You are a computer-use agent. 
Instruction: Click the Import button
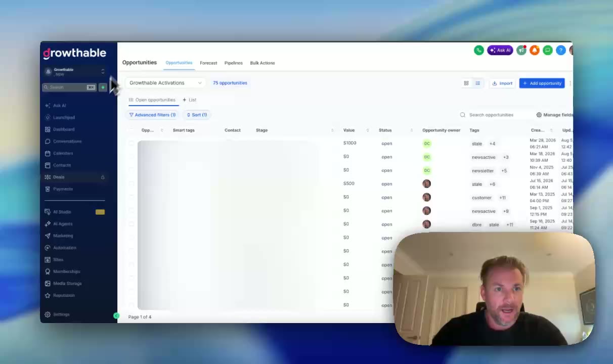point(502,83)
